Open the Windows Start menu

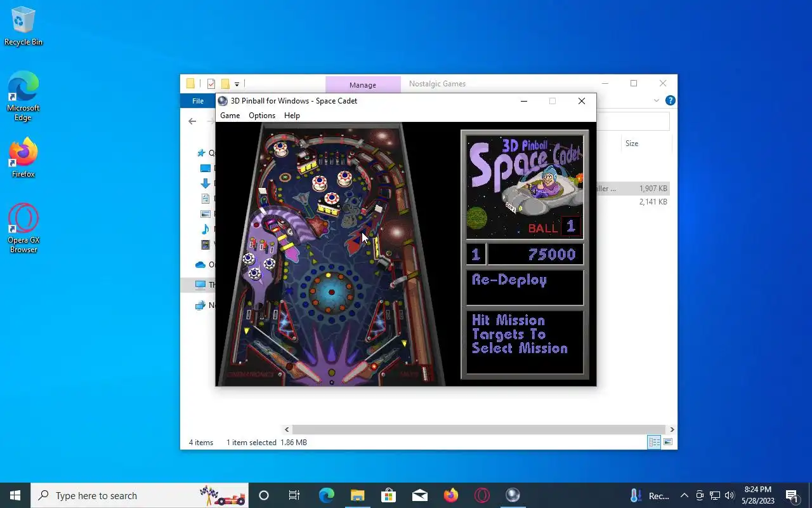tap(15, 495)
